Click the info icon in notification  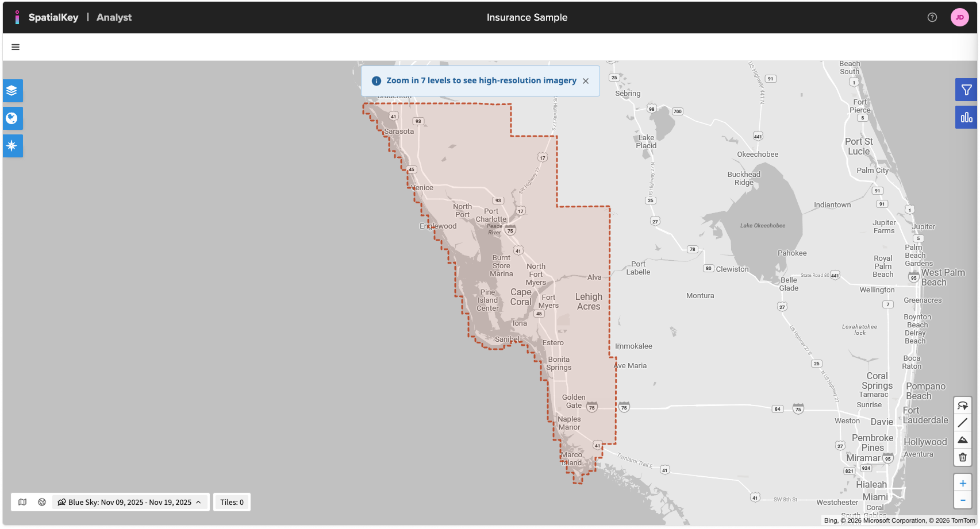[376, 81]
